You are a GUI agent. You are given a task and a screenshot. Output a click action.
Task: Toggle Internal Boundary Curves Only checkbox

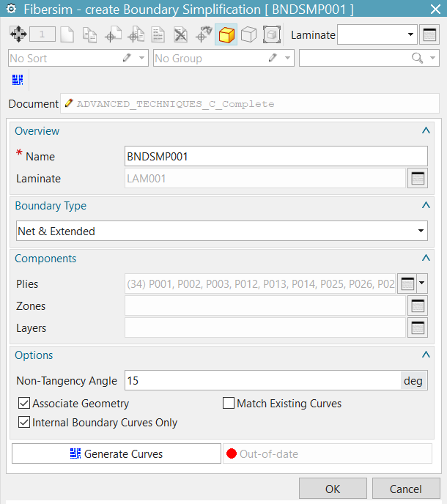(x=24, y=423)
